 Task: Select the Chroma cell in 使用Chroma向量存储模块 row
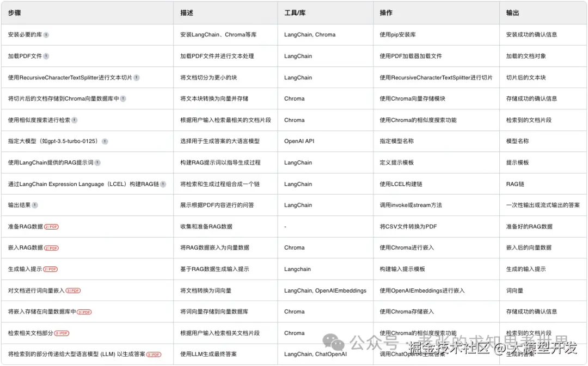[x=294, y=98]
